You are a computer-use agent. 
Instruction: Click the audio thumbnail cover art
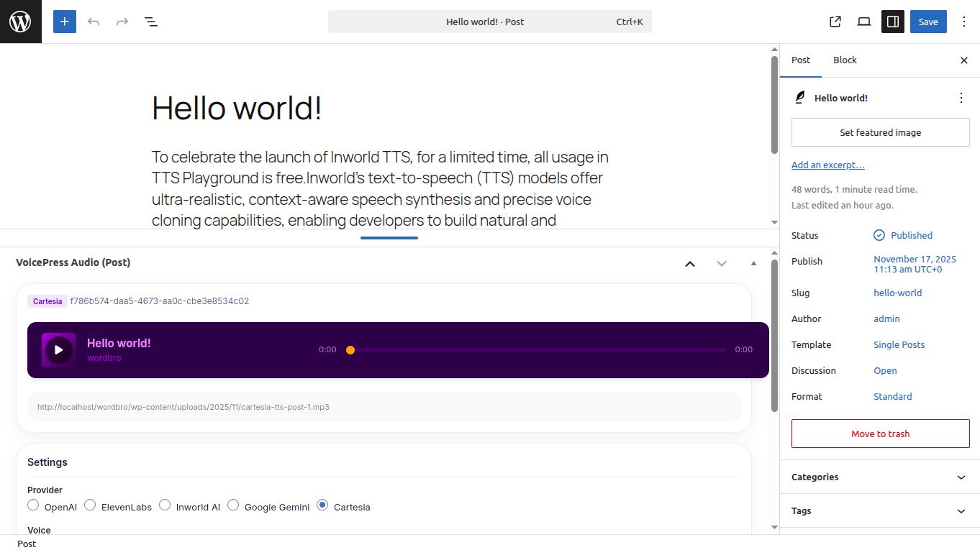pyautogui.click(x=59, y=350)
